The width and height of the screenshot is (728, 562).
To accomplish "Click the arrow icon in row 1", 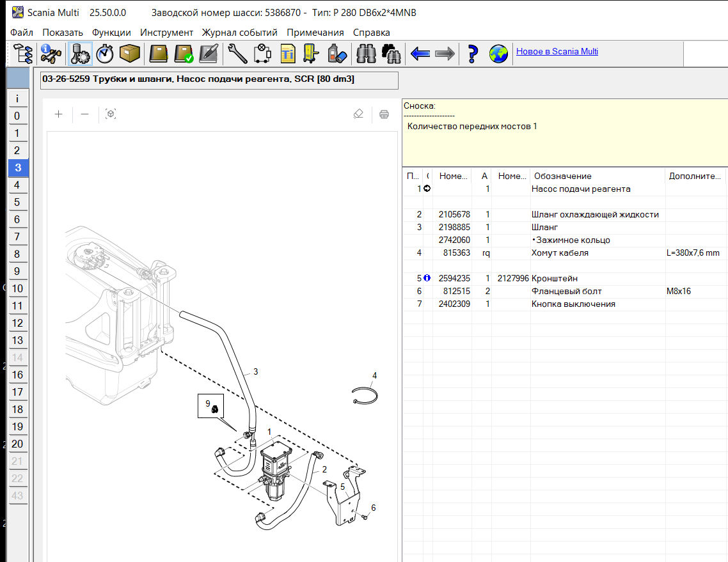I will click(x=427, y=189).
